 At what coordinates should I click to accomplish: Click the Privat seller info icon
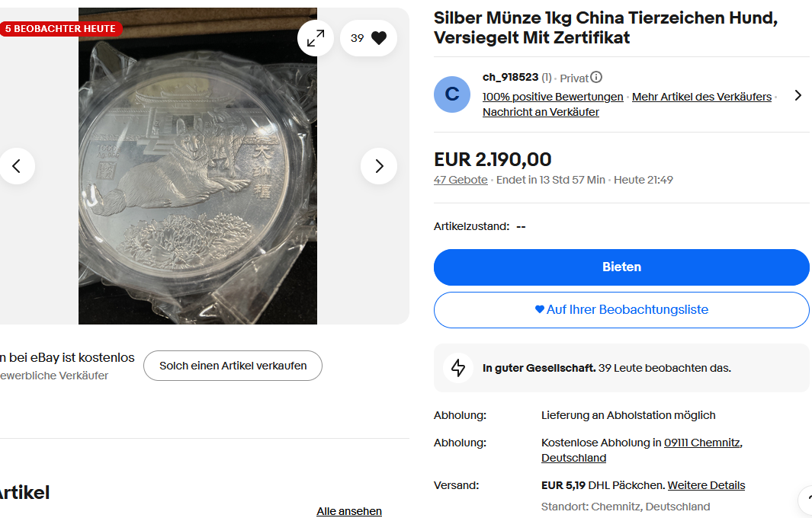coord(596,77)
